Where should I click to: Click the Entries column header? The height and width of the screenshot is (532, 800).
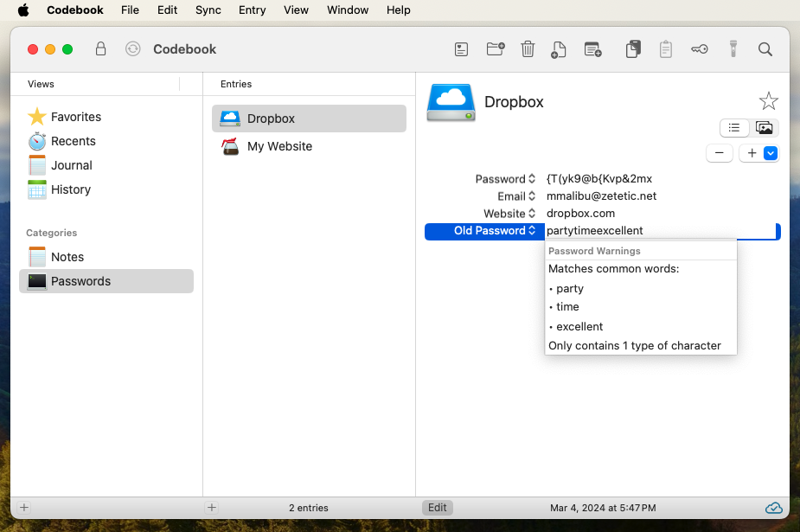236,84
